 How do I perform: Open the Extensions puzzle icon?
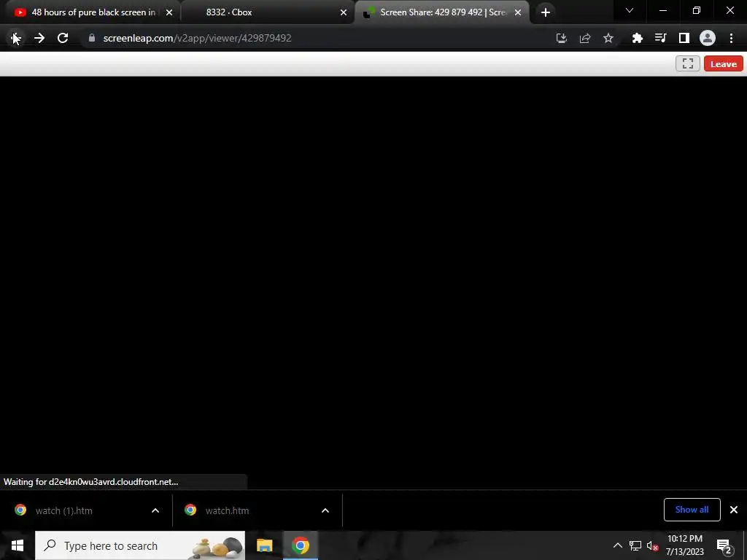[638, 38]
